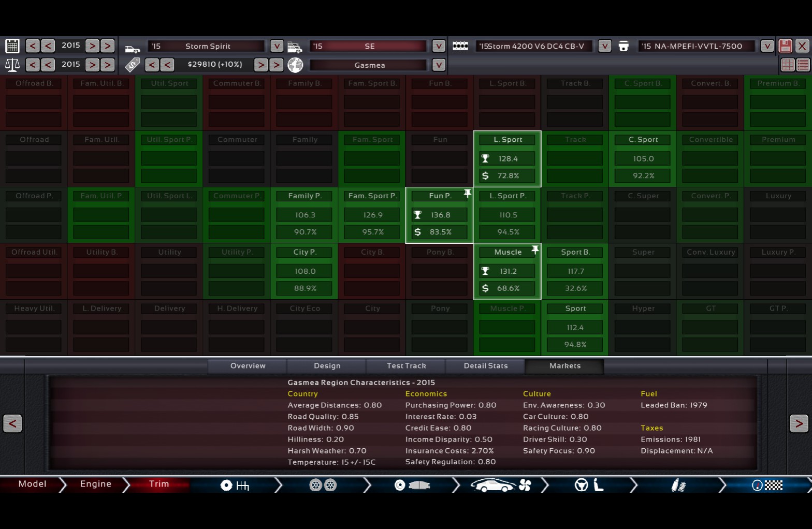Select the Fam. Sport P. market cell
Viewport: 812px width, 529px height.
point(372,215)
